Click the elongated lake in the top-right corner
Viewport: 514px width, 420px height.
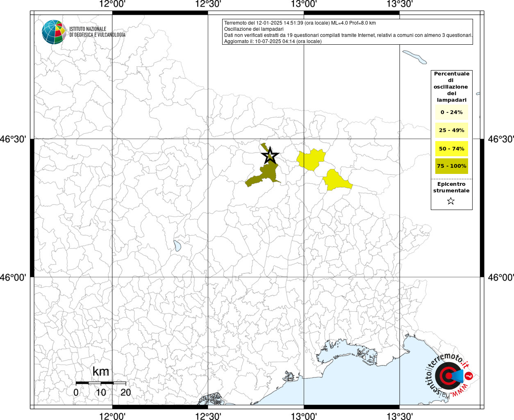[414, 57]
